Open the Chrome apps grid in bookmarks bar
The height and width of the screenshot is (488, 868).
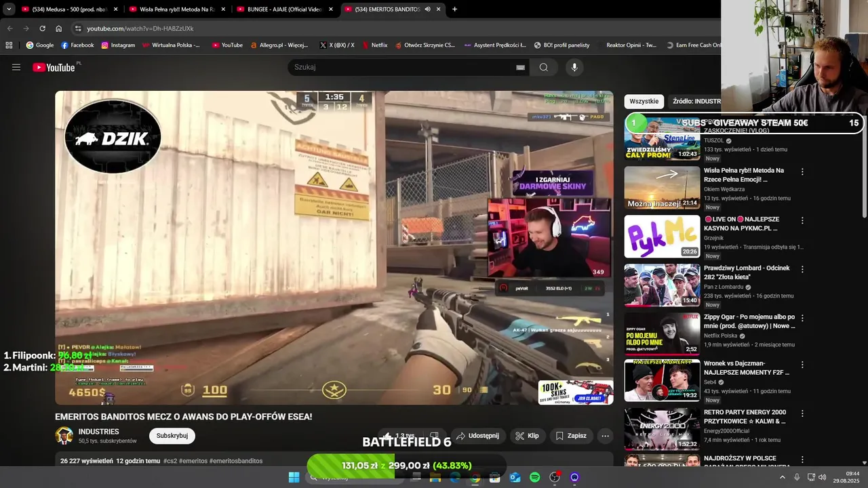click(x=9, y=45)
